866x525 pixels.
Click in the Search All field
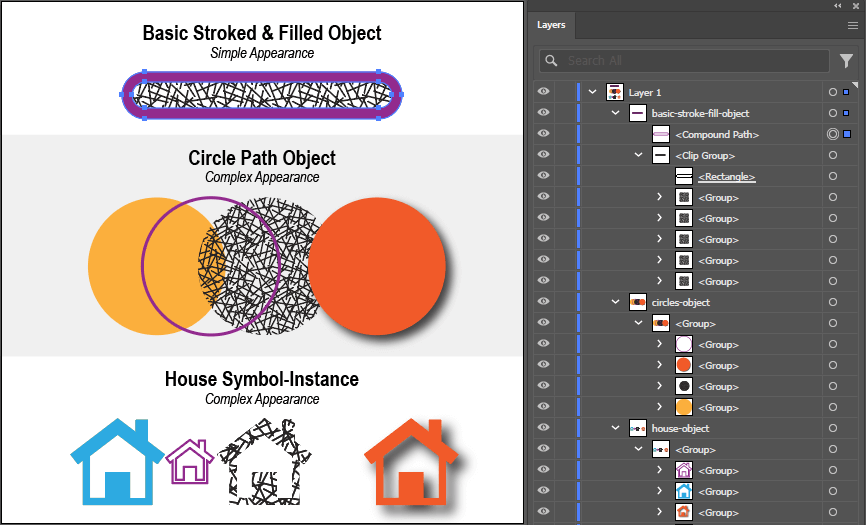(x=690, y=61)
